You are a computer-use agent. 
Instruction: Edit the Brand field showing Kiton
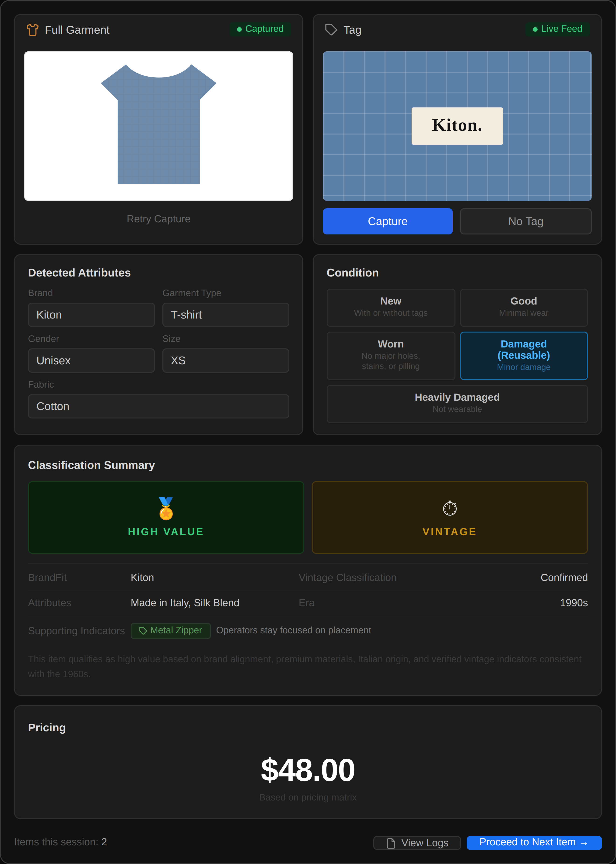pyautogui.click(x=91, y=315)
